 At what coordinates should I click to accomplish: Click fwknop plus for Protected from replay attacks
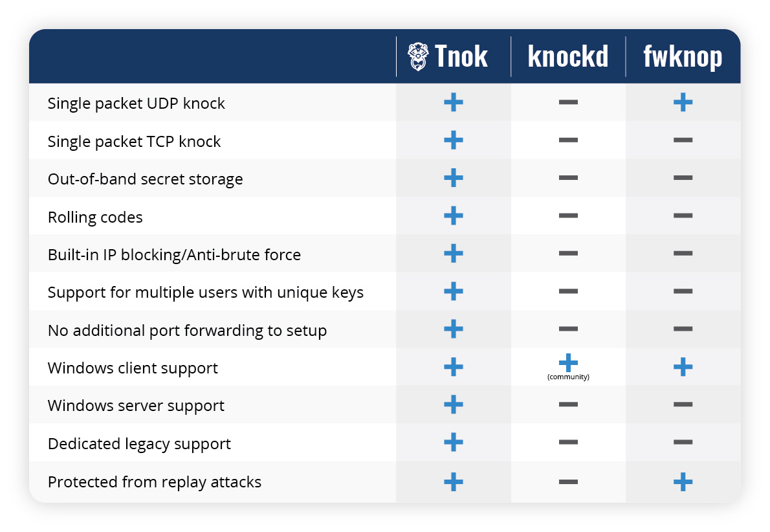point(683,482)
